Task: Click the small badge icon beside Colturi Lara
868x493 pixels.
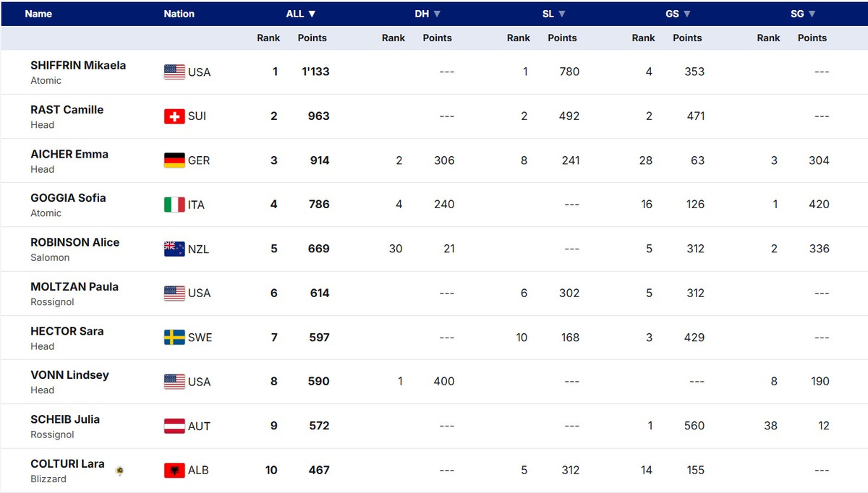Action: click(119, 471)
